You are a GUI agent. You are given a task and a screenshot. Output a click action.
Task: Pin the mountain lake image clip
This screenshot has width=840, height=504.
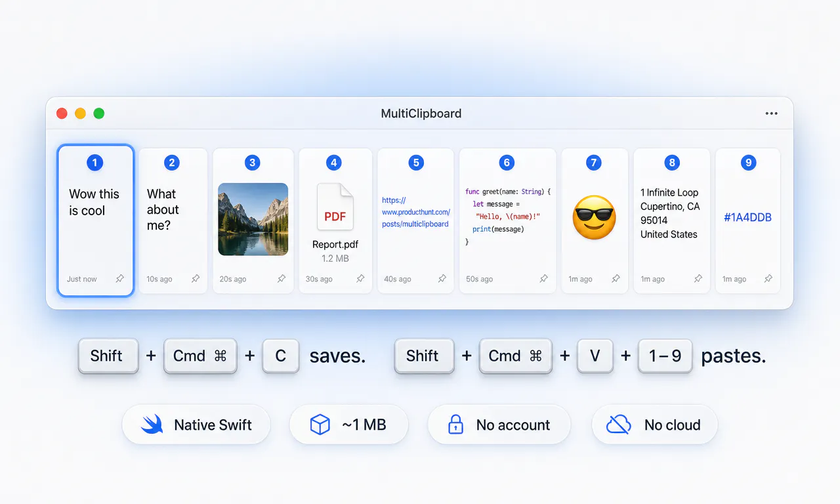(281, 279)
